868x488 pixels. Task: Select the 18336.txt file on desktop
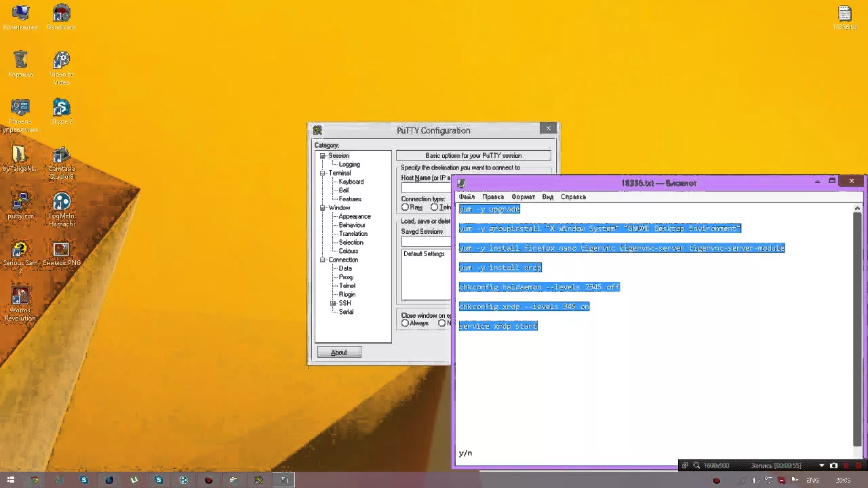tap(844, 18)
